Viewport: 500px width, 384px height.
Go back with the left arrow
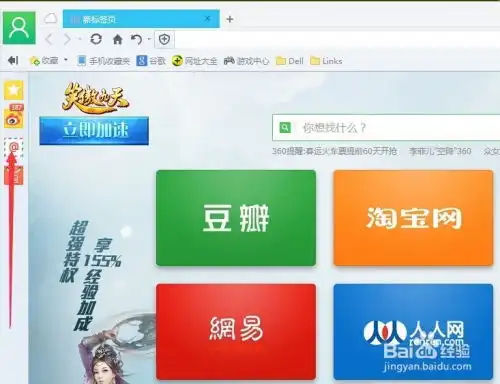tap(49, 39)
